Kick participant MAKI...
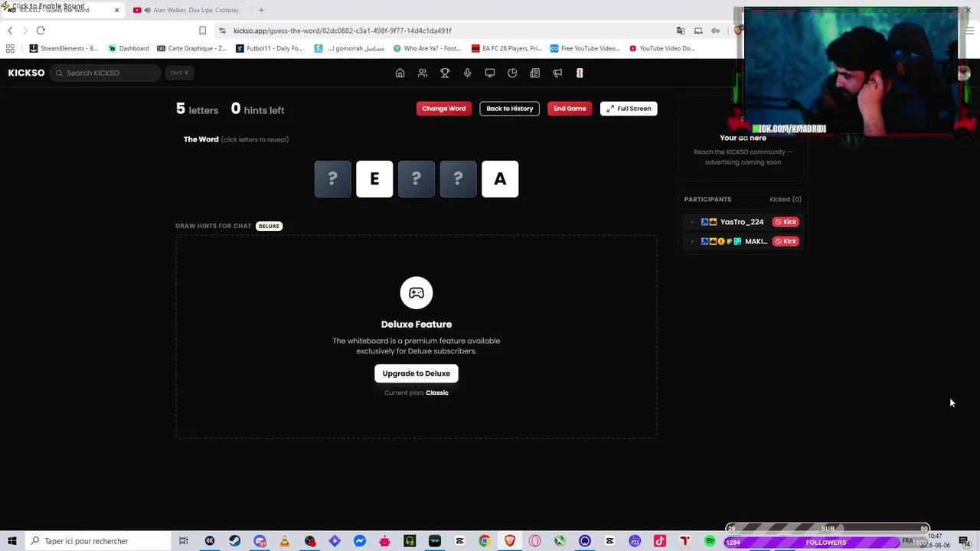 [x=786, y=241]
